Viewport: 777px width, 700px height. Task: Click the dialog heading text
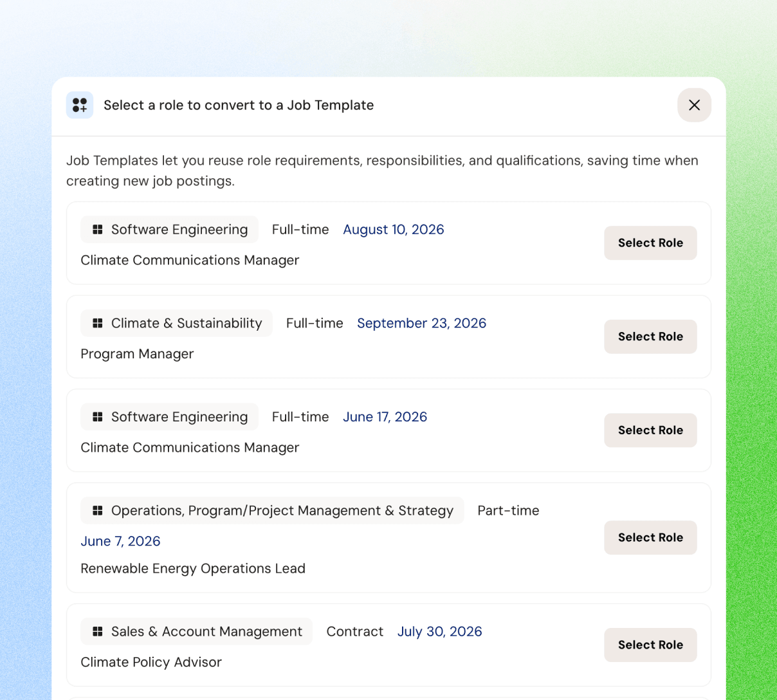click(x=239, y=105)
